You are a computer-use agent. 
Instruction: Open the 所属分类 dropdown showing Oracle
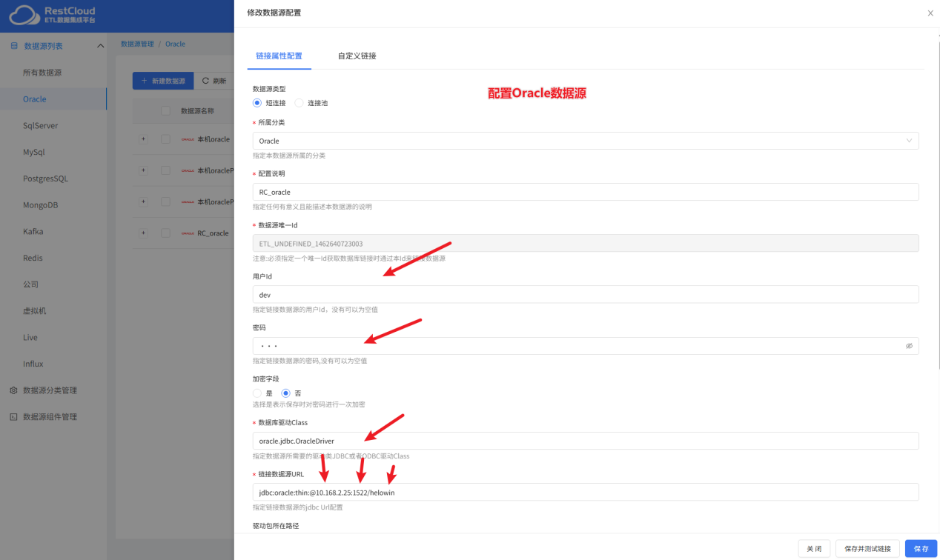click(x=586, y=141)
